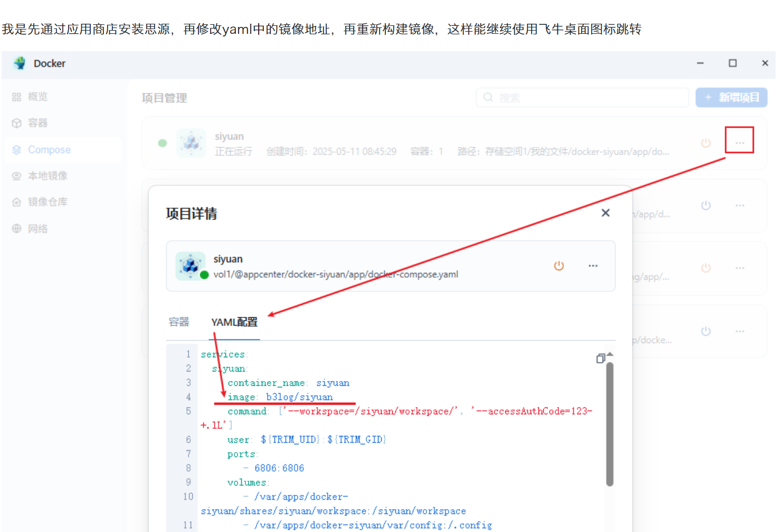Click power icon in row ending 'g/app/...'

coord(706,268)
